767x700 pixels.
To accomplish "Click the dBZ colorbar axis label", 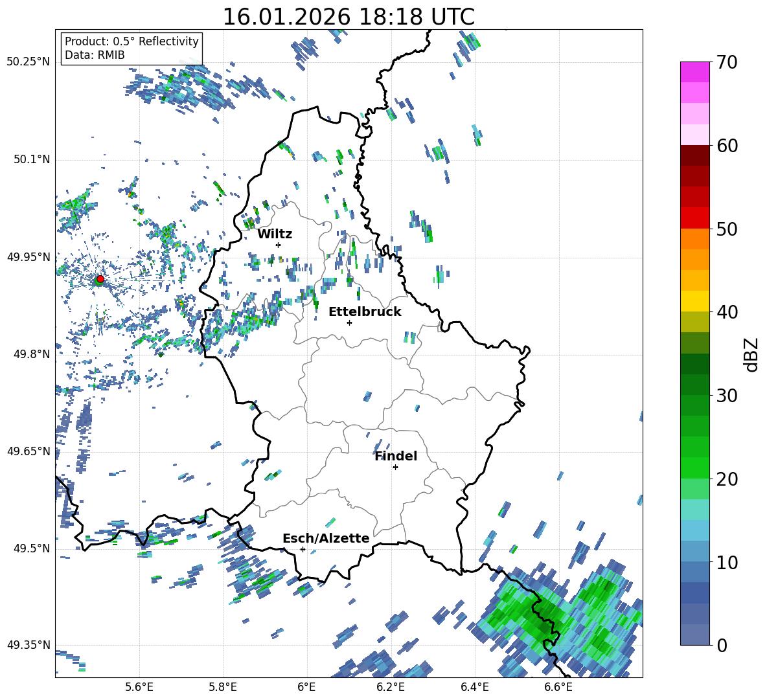I will click(x=752, y=354).
